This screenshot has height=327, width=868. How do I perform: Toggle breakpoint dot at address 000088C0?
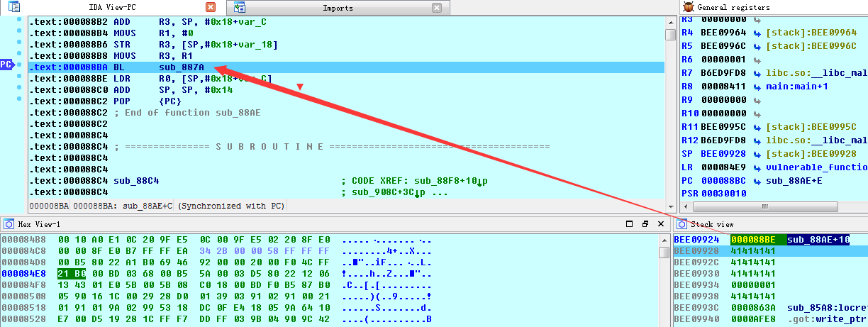pos(19,89)
